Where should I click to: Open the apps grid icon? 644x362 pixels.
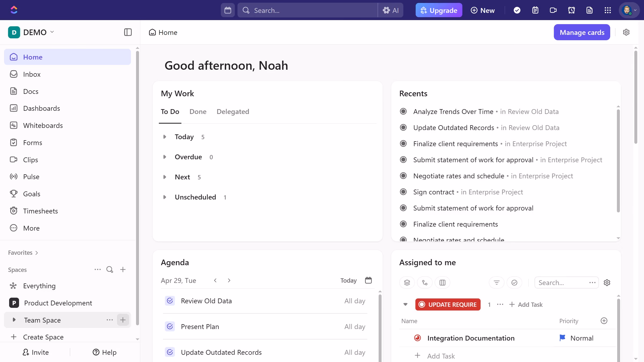click(608, 10)
